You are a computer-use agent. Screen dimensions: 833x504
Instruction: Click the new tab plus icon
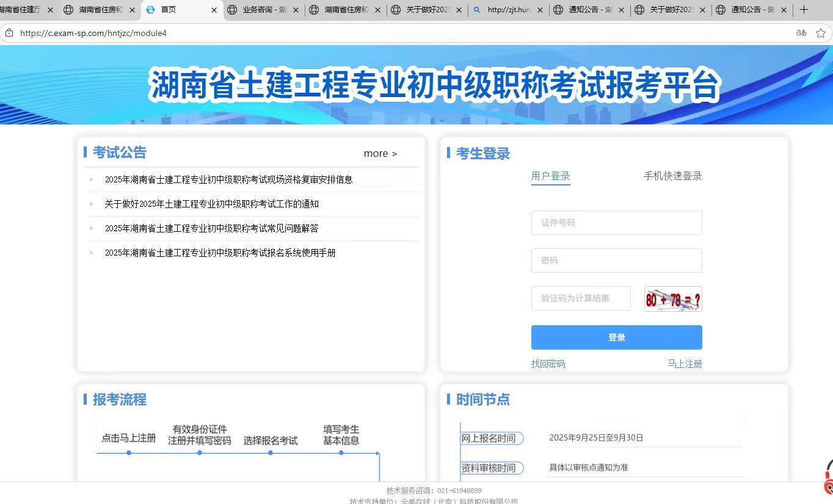(804, 10)
